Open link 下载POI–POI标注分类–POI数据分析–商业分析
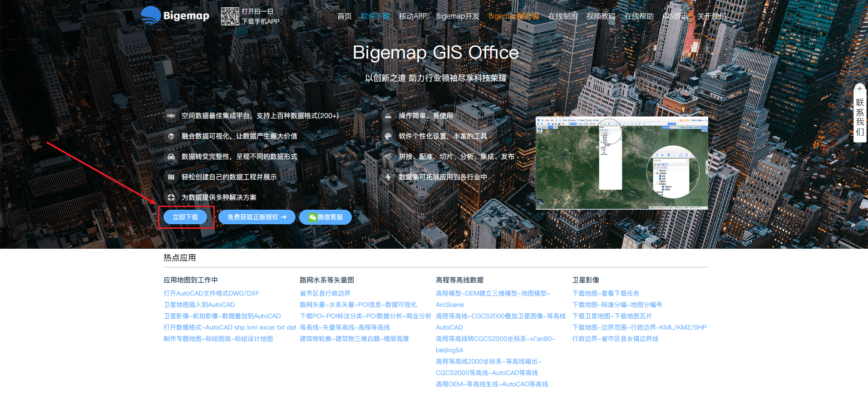 tap(365, 316)
